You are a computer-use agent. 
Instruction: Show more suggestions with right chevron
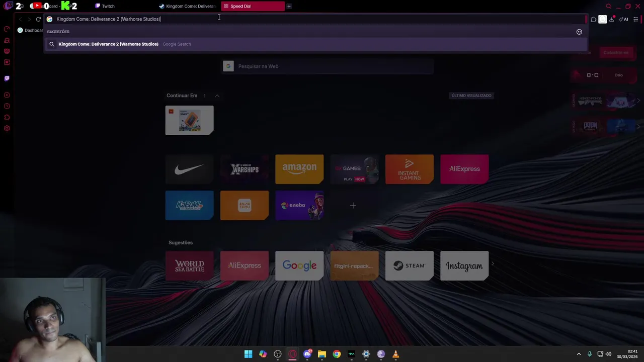coord(493,263)
